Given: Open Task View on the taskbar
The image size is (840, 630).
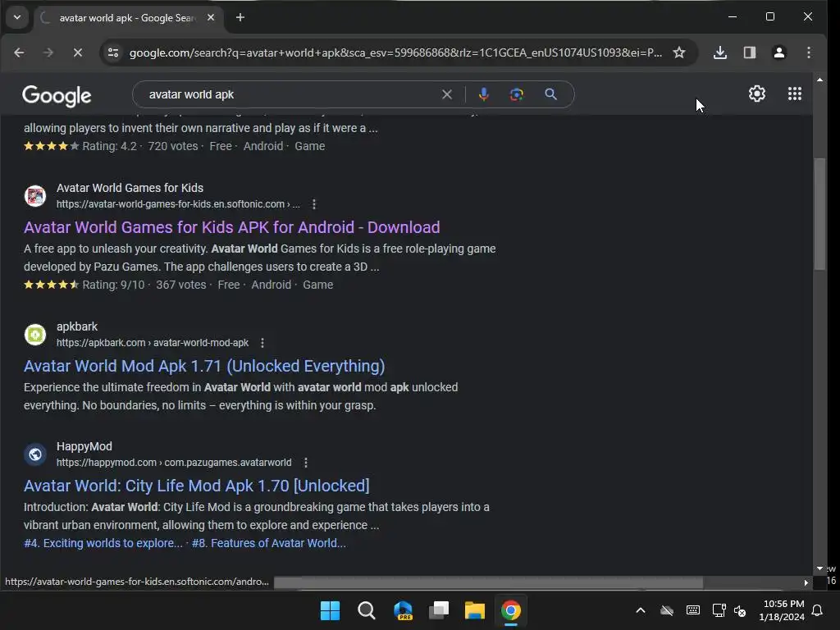Looking at the screenshot, I should point(439,610).
